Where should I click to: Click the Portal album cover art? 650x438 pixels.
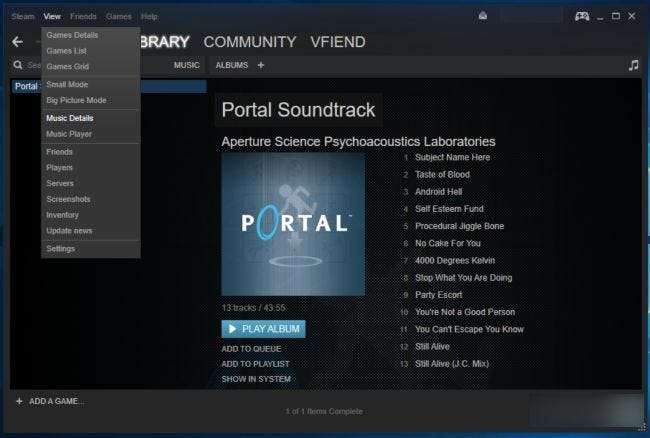tap(293, 225)
